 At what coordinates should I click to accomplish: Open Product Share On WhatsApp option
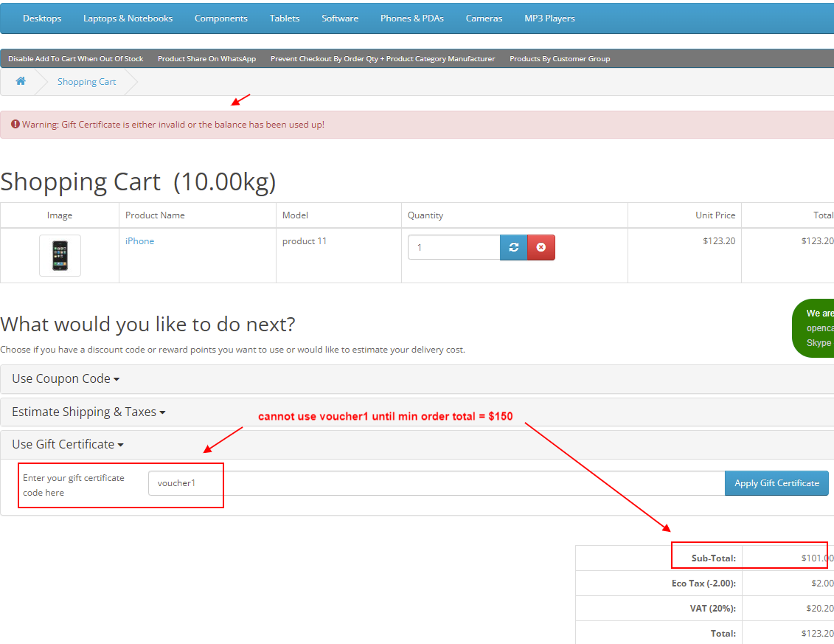click(206, 58)
